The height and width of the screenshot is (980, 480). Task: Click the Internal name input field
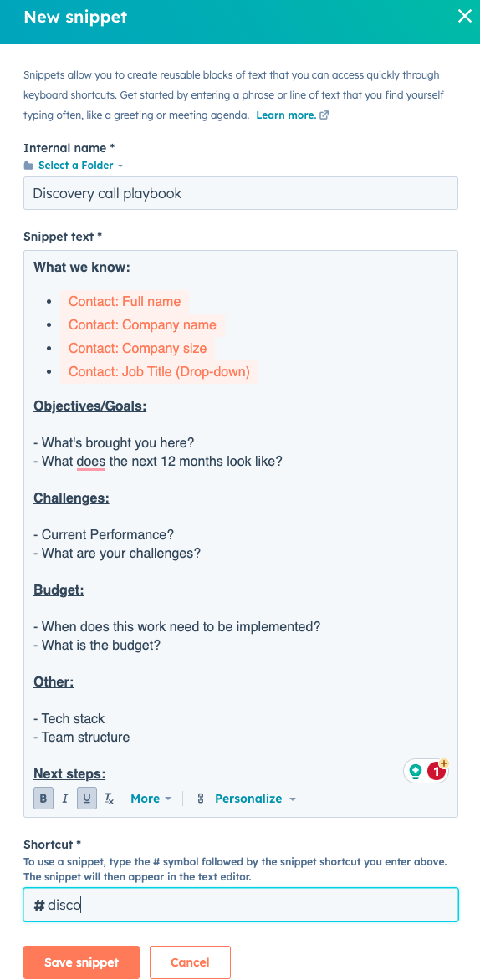pos(241,193)
